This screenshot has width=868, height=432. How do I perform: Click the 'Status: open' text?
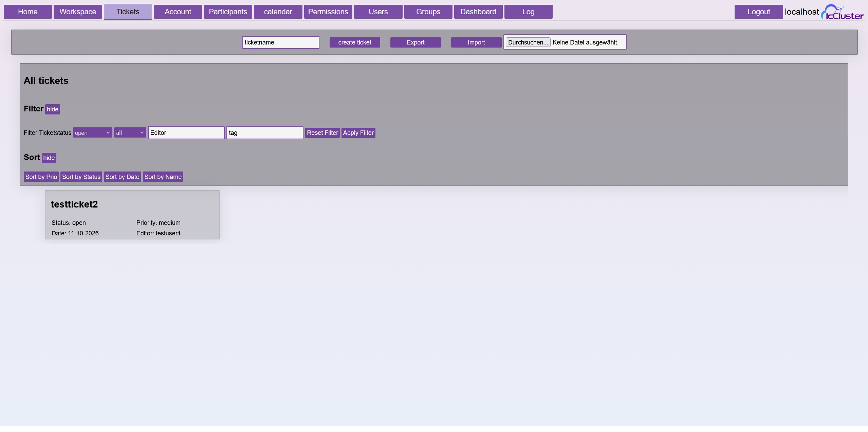[69, 223]
